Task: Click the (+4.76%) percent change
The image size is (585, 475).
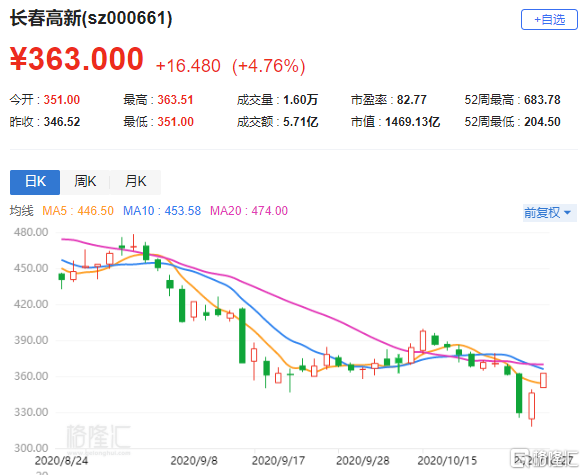Action: pos(269,66)
